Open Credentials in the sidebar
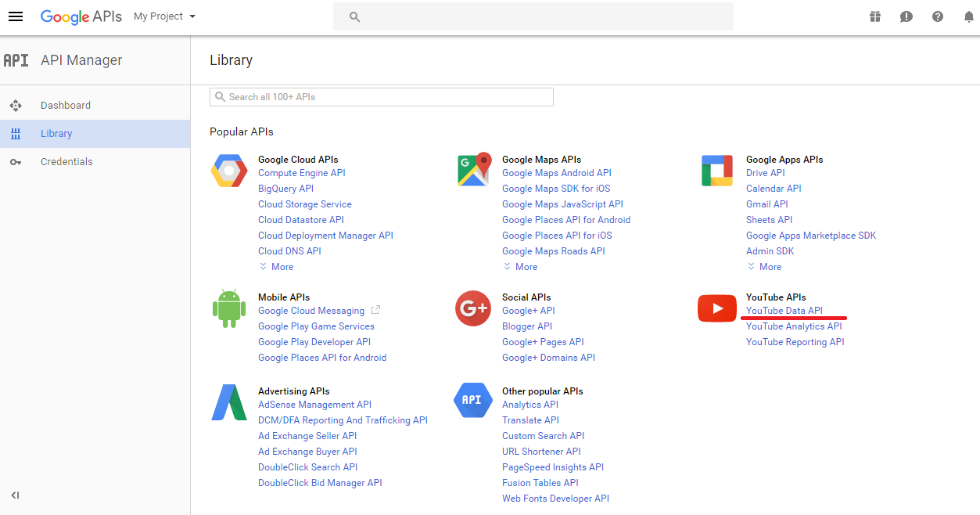 66,162
